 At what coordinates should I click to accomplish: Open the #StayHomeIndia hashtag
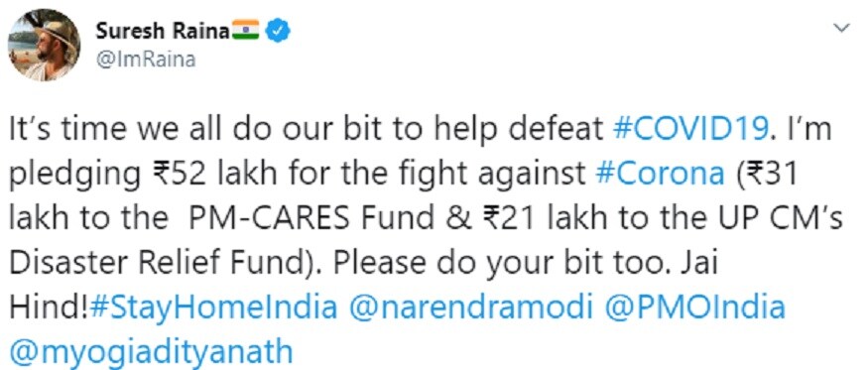[213, 308]
